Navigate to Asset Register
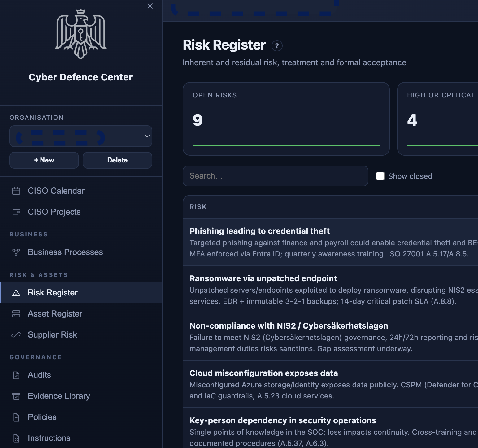The height and width of the screenshot is (448, 478). [x=81, y=314]
